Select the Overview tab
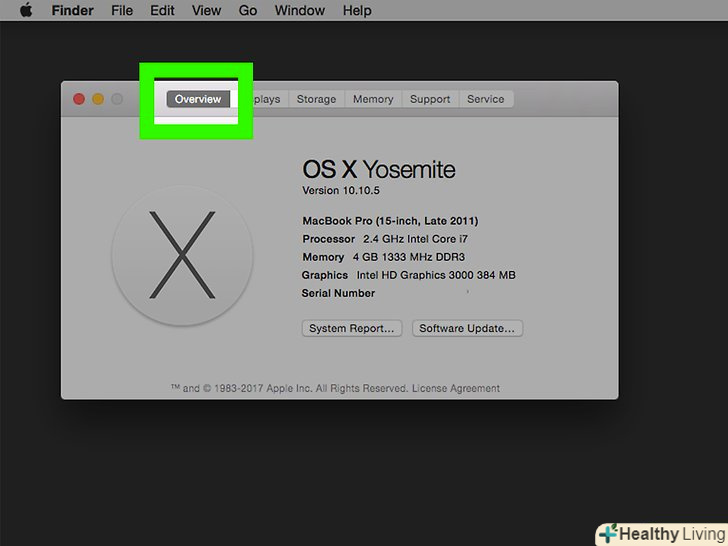Screen dimensions: 728x546 [x=198, y=99]
